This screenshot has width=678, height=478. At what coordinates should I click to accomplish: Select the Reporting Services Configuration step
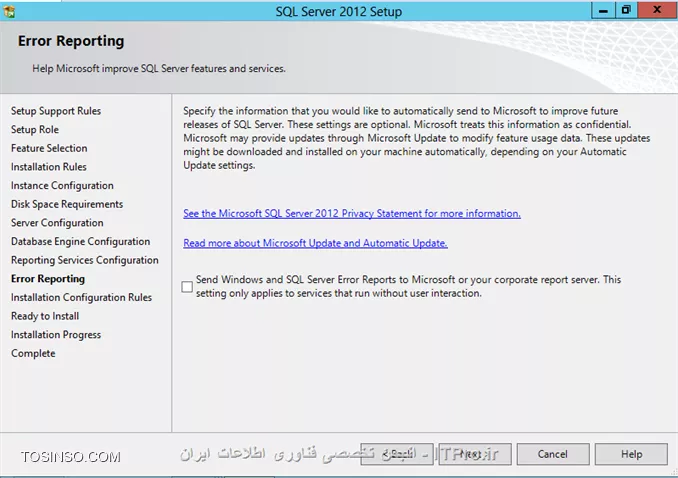click(x=84, y=260)
